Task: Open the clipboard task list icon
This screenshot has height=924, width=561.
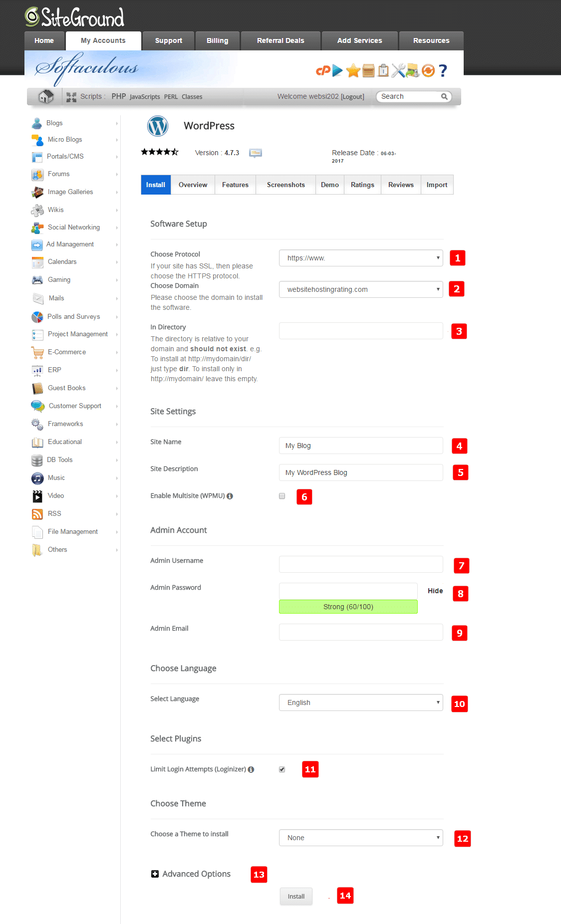Action: pyautogui.click(x=383, y=71)
